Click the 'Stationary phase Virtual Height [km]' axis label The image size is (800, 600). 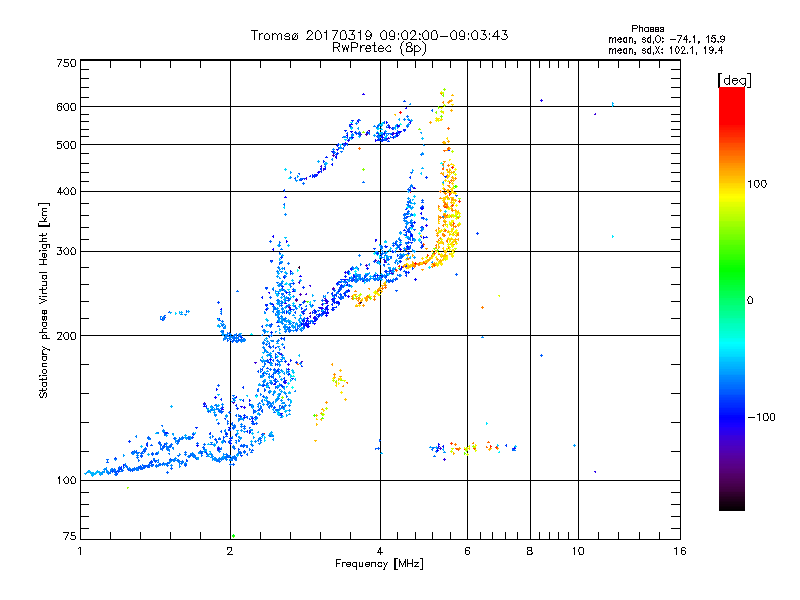click(x=44, y=301)
